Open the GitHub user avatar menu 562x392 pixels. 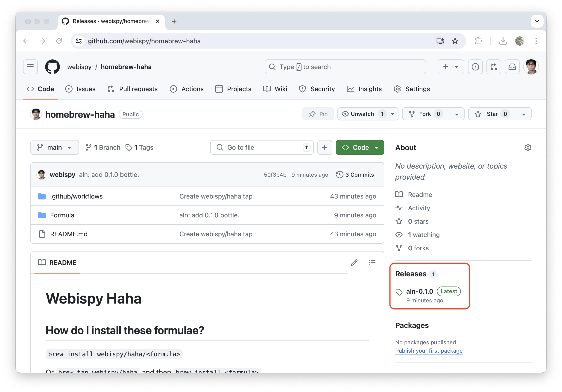tap(531, 67)
